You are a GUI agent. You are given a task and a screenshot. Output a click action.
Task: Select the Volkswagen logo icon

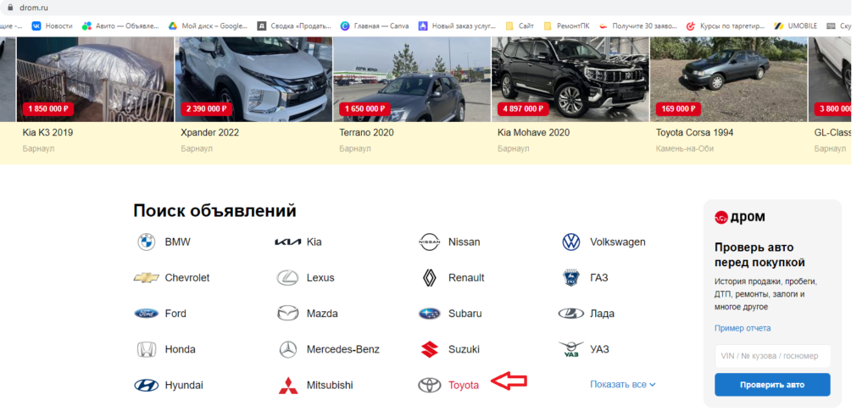coord(571,242)
